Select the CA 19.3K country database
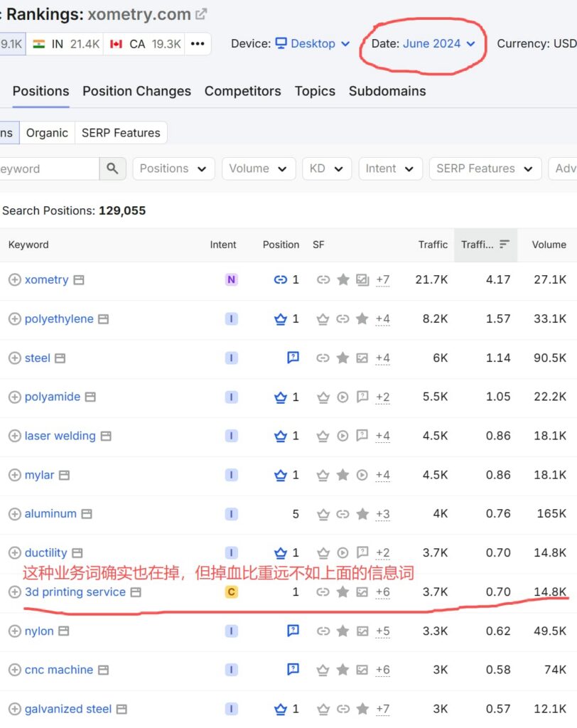Image resolution: width=577 pixels, height=728 pixels. (x=144, y=43)
